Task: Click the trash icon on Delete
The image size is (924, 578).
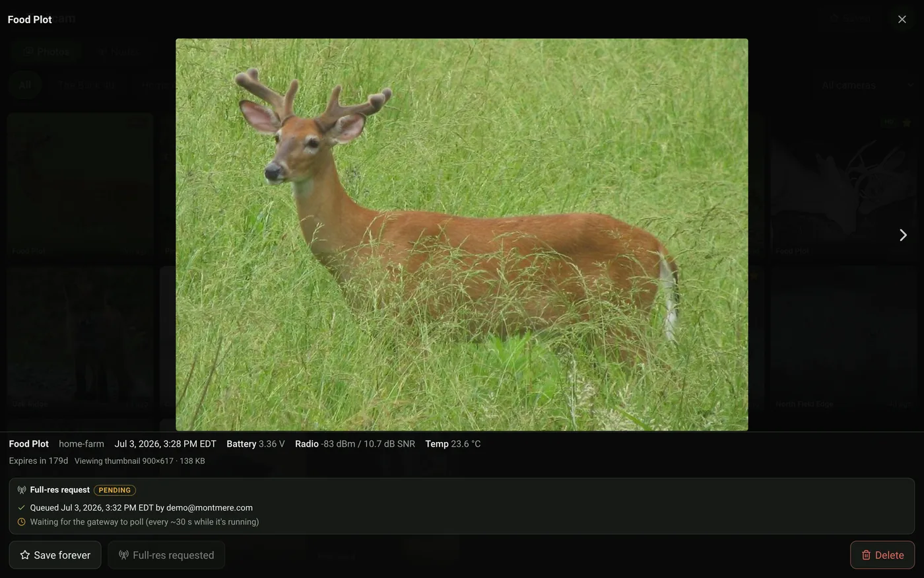Action: [867, 555]
